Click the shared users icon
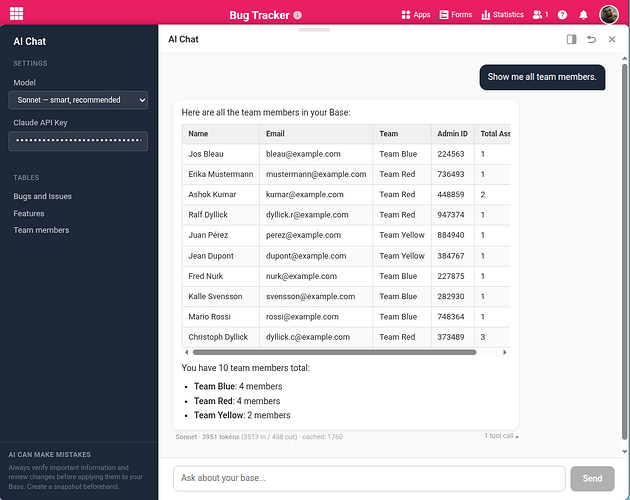This screenshot has height=500, width=630. tap(540, 15)
